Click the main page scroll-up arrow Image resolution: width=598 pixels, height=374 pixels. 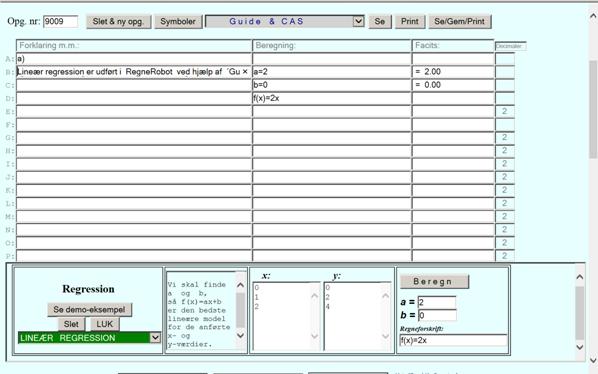(x=593, y=16)
